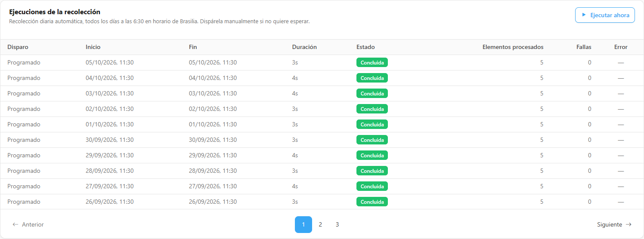Click the Fin column header
644x239 pixels.
tap(193, 47)
